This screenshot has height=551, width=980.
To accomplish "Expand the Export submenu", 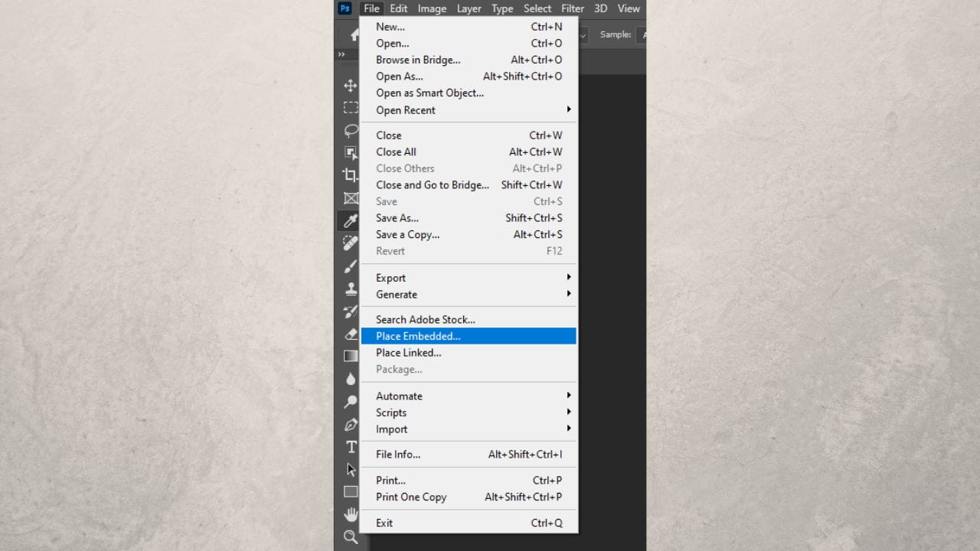I will coord(469,278).
